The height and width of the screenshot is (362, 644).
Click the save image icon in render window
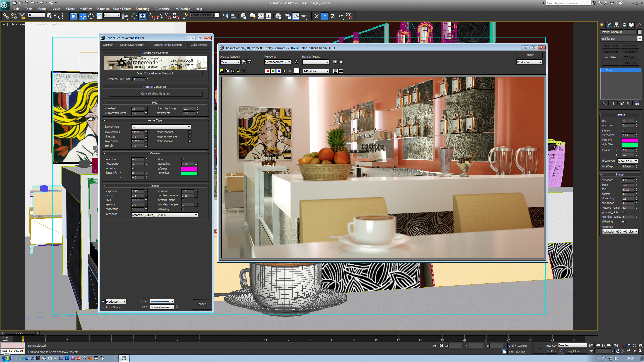[x=222, y=71]
